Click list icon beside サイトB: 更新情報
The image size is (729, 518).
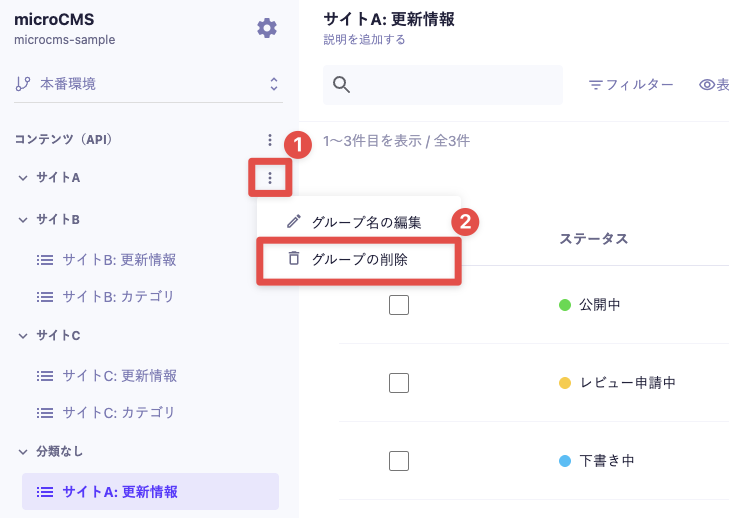[x=45, y=259]
